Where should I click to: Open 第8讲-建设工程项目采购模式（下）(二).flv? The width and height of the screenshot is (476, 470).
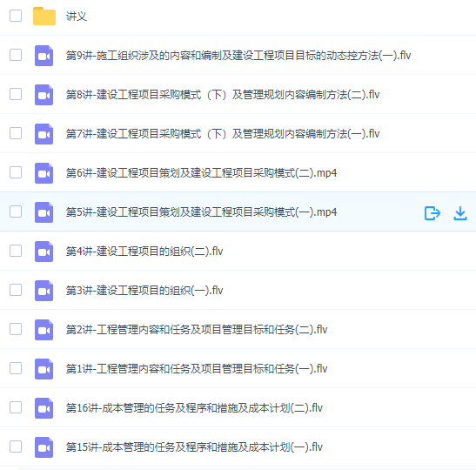(223, 94)
